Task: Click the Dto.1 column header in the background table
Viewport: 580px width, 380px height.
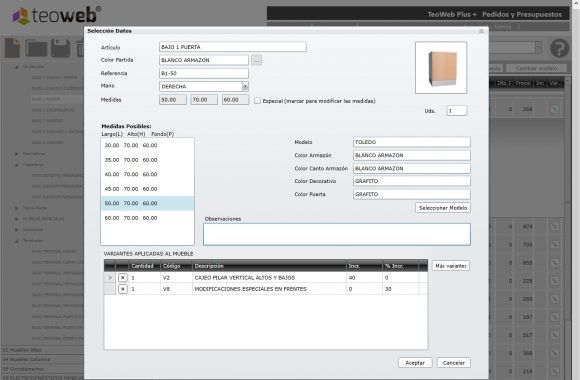Action: pyautogui.click(x=504, y=83)
